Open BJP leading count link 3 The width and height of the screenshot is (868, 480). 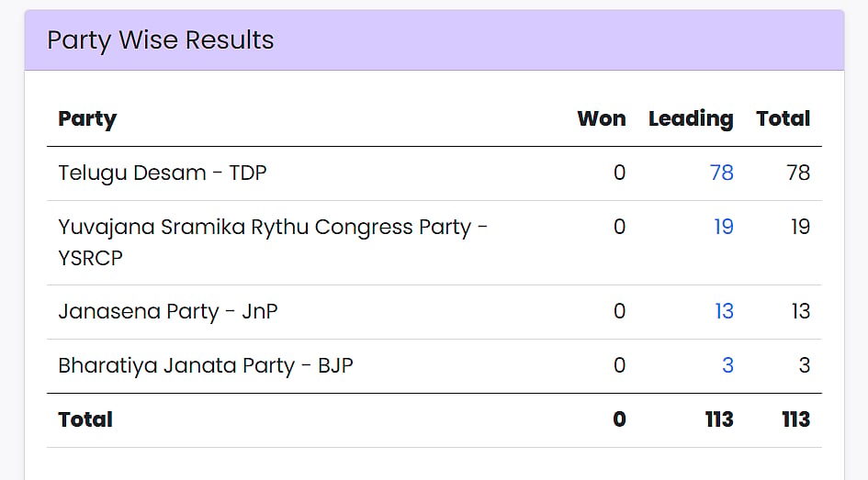(728, 365)
